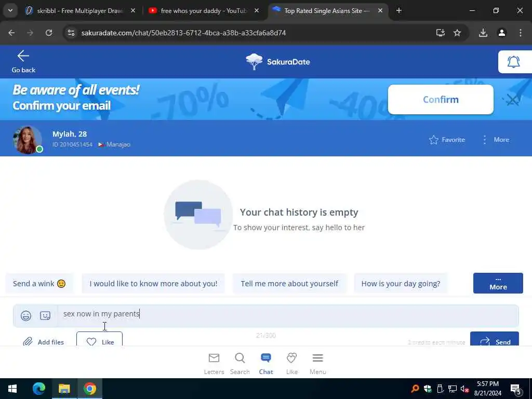Launch Microsoft Edge from taskbar
Viewport: 532px width, 399px height.
[x=38, y=389]
